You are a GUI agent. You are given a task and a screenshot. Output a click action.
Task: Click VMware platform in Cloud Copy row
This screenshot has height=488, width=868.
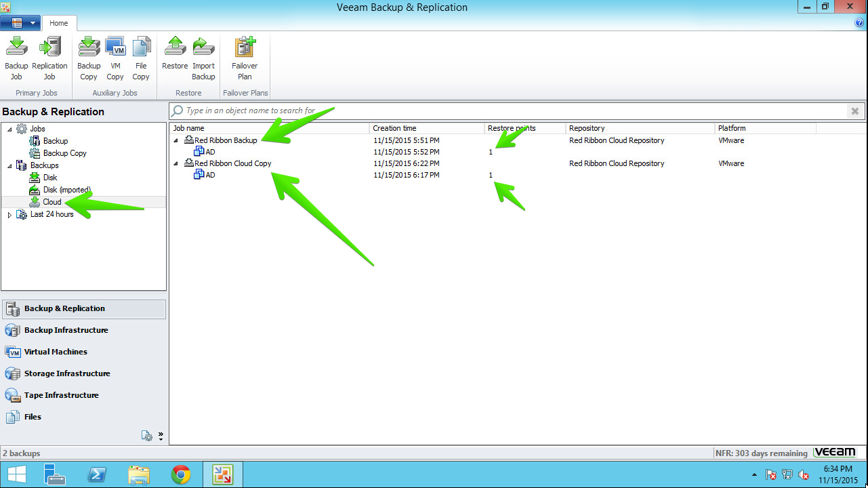click(x=731, y=163)
